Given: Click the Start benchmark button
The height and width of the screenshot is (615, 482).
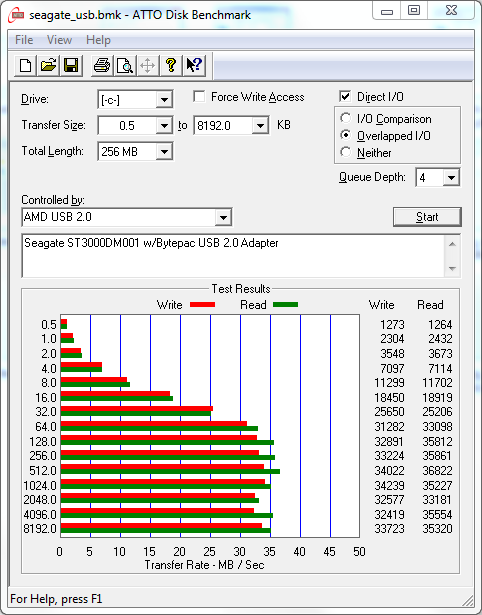Looking at the screenshot, I should click(x=427, y=217).
